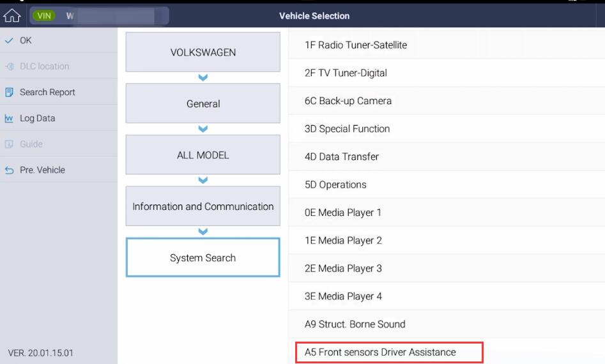This screenshot has height=364, width=605.
Task: Click the DLC location connector icon
Action: point(10,66)
